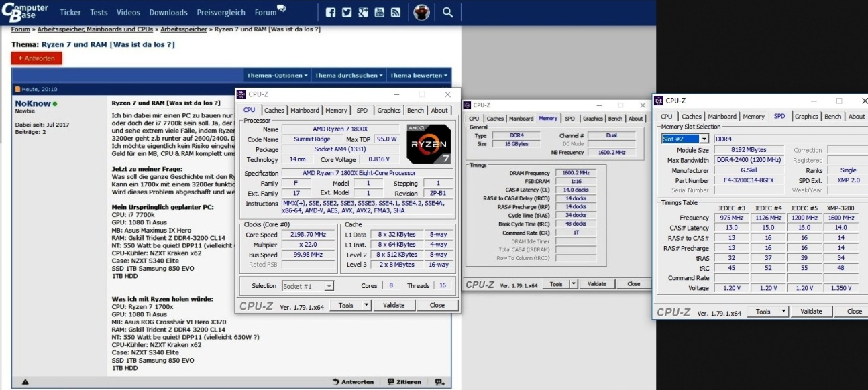Image resolution: width=868 pixels, height=390 pixels.
Task: Open Themen-Optionen dropdown
Action: pyautogui.click(x=277, y=76)
